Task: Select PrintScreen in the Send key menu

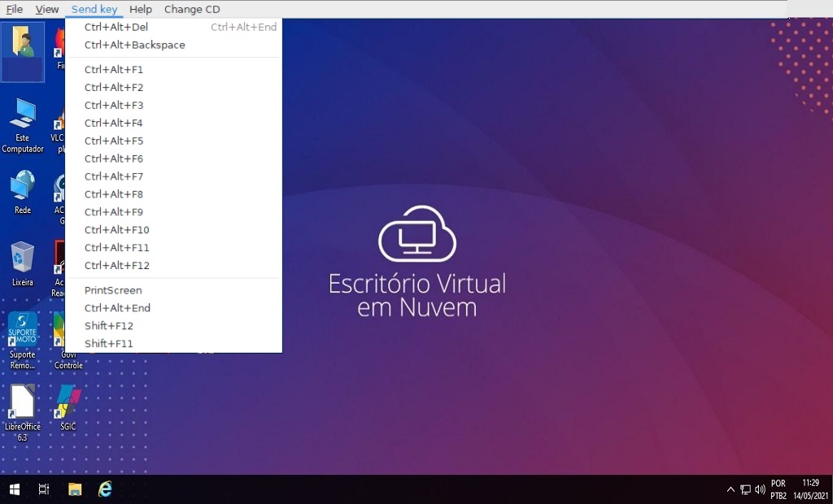Action: [113, 290]
